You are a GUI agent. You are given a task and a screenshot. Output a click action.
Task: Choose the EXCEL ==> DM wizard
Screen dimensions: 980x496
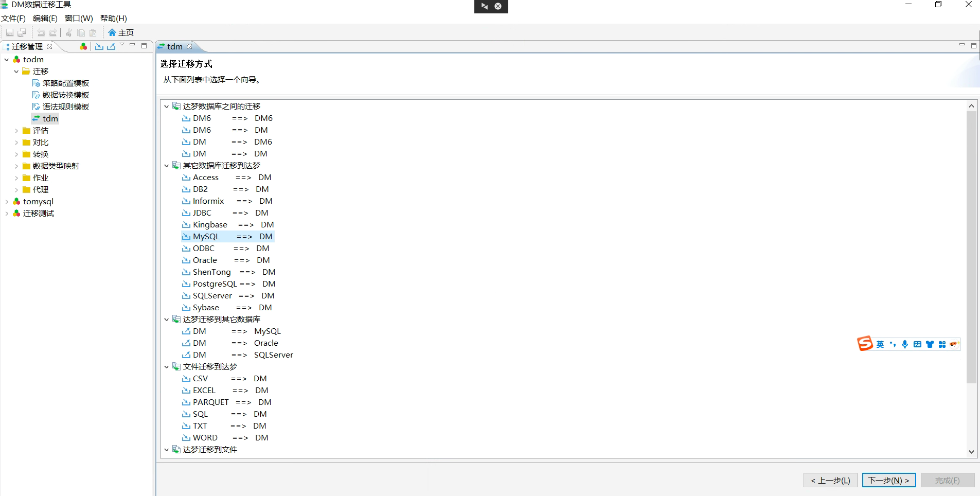click(225, 391)
